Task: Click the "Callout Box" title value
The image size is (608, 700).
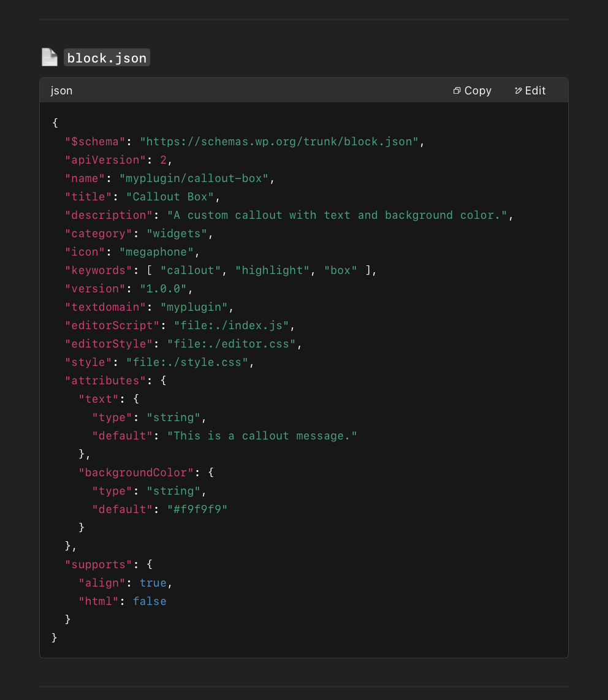Action: pyautogui.click(x=170, y=196)
